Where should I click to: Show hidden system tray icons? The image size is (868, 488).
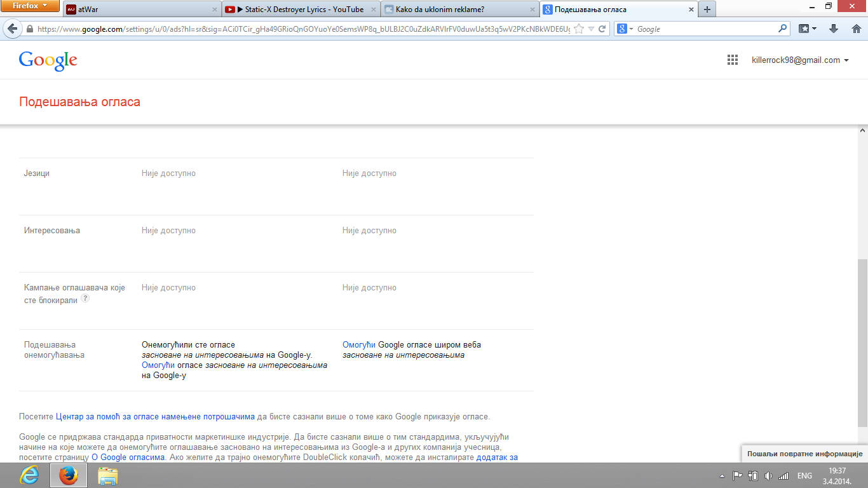[722, 476]
